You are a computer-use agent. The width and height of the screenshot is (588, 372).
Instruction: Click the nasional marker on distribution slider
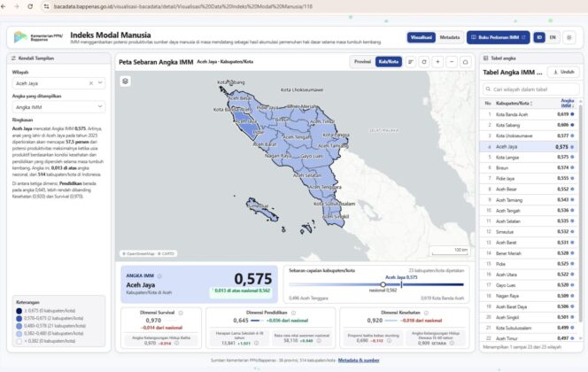pyautogui.click(x=383, y=284)
